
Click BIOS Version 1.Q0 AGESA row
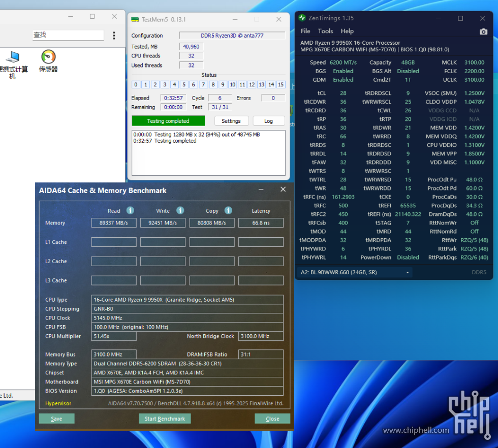188,391
